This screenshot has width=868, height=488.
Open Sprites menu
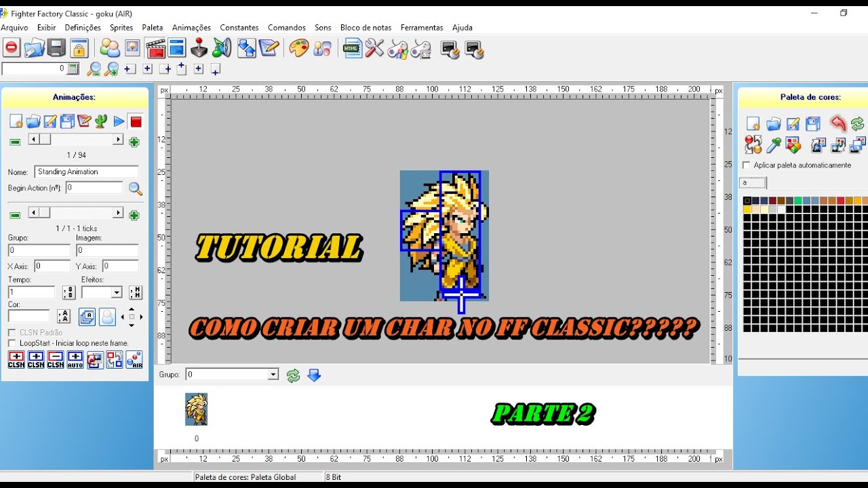coord(121,28)
